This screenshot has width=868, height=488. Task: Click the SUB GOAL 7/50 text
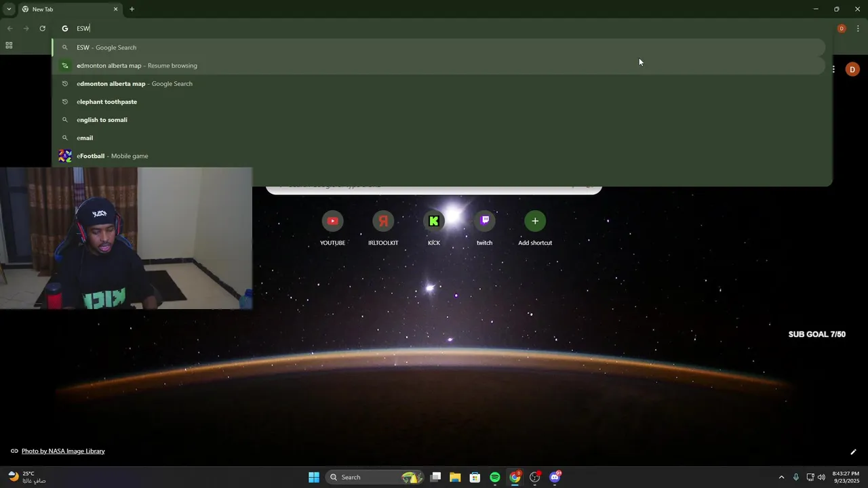click(x=817, y=334)
